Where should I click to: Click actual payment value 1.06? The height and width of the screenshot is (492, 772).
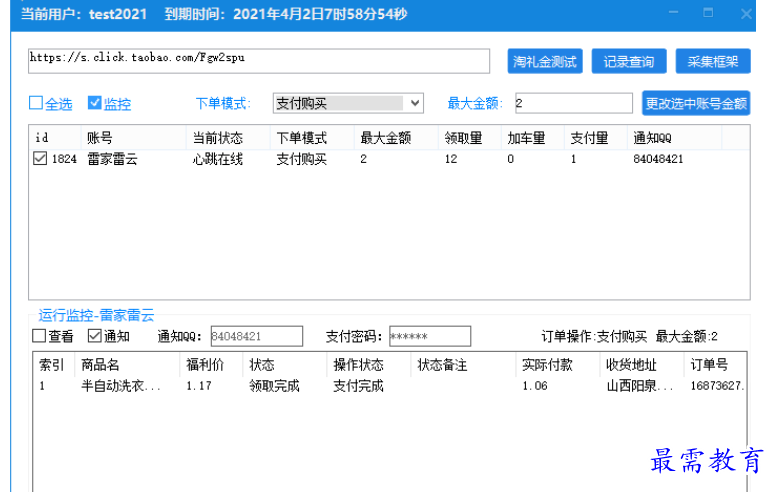pos(535,386)
